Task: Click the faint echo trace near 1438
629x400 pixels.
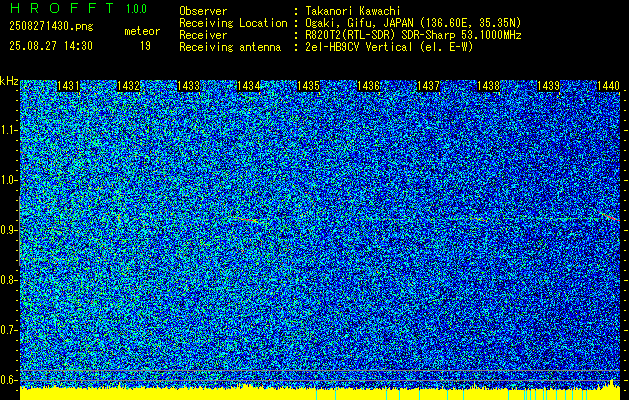Action: (x=479, y=219)
